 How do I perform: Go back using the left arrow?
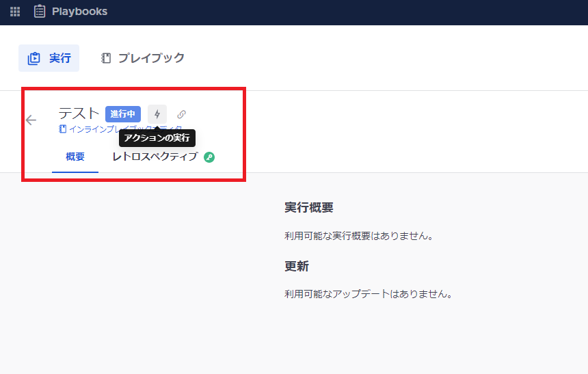point(31,120)
